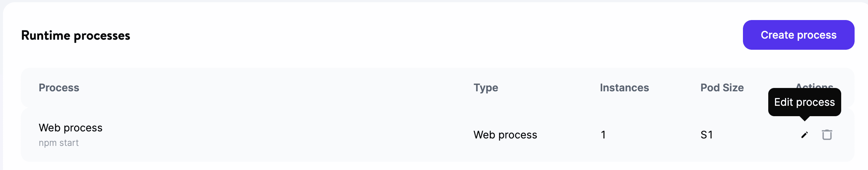Click the word Runtime in the heading

tap(45, 35)
